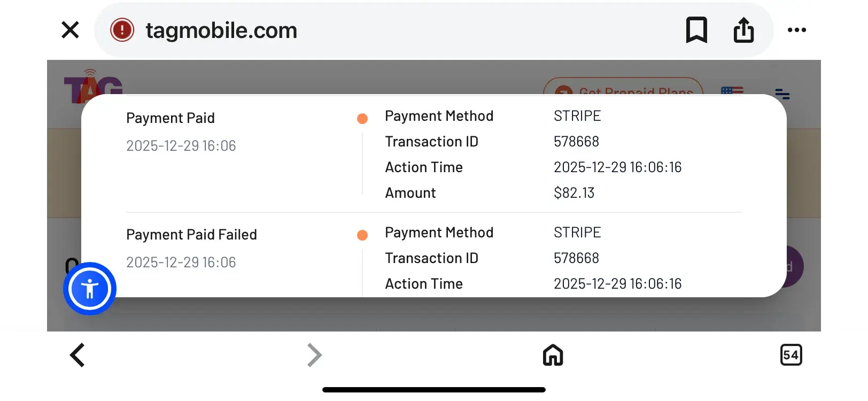Viewport: 868px width, 401px height.
Task: Click the Get Prepaid Plans button
Action: pos(623,88)
